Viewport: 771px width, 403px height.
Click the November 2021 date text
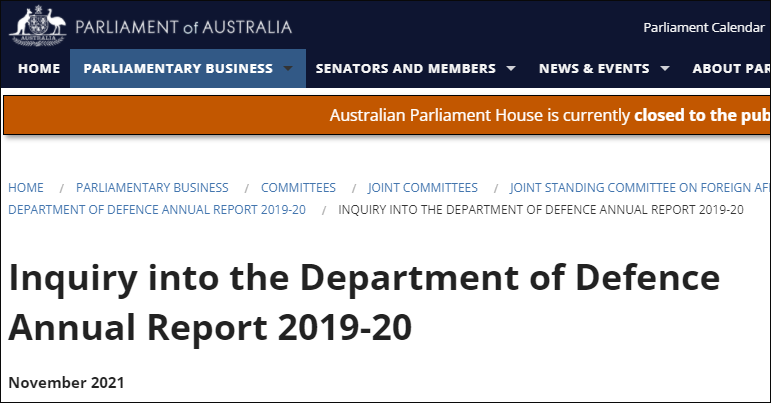[x=65, y=383]
